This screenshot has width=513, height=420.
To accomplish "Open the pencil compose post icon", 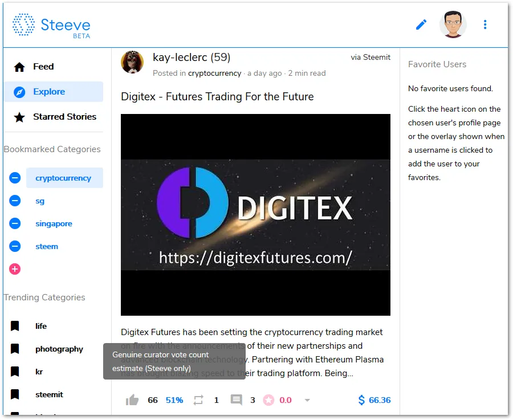I will 421,25.
